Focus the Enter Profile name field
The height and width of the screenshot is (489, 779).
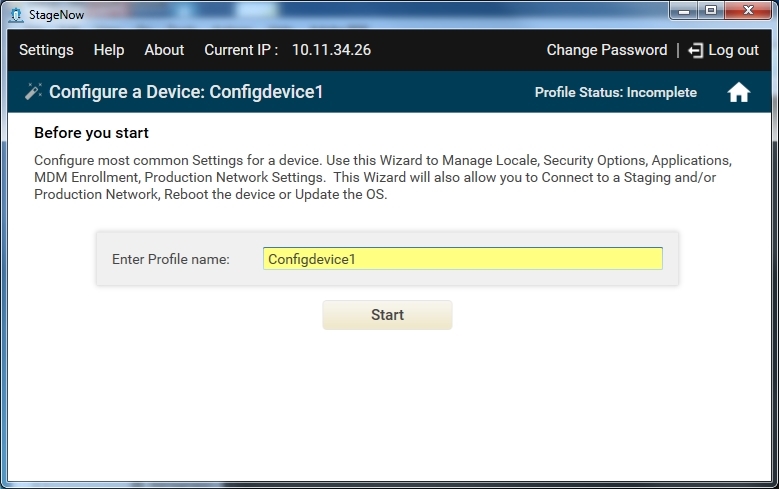tap(462, 259)
